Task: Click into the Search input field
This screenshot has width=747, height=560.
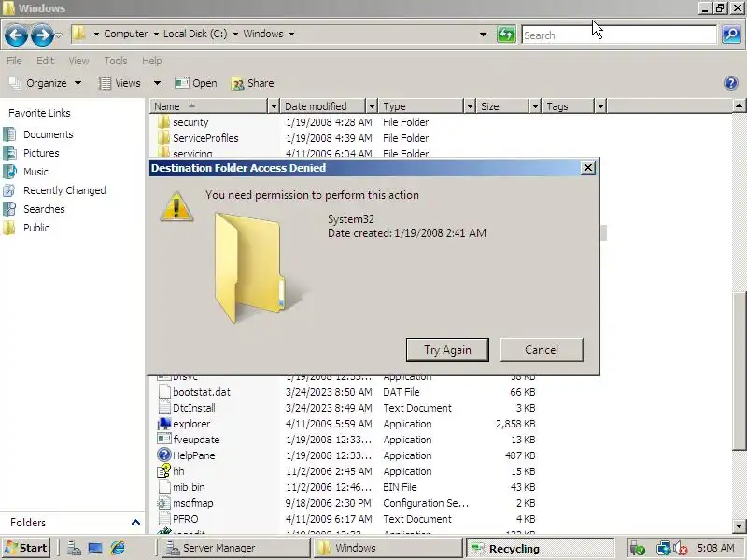Action: (x=619, y=35)
